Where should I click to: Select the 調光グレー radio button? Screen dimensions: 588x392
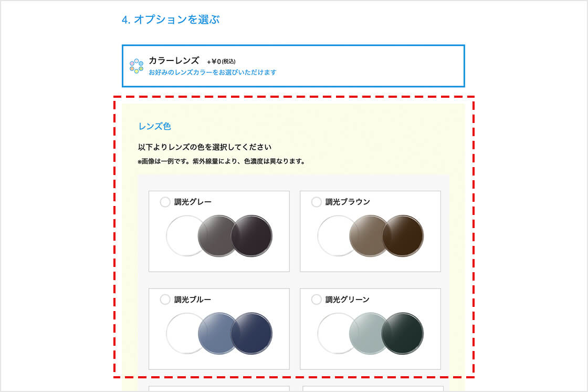165,202
